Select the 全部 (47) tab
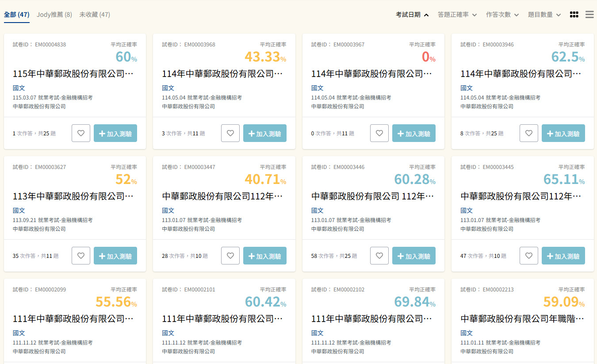This screenshot has height=364, width=597. [17, 15]
